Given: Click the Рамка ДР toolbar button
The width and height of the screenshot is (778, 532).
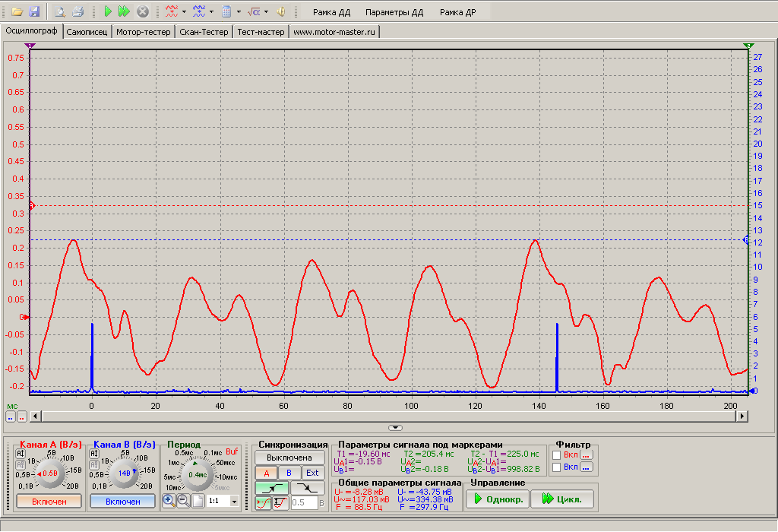Looking at the screenshot, I should coord(457,12).
